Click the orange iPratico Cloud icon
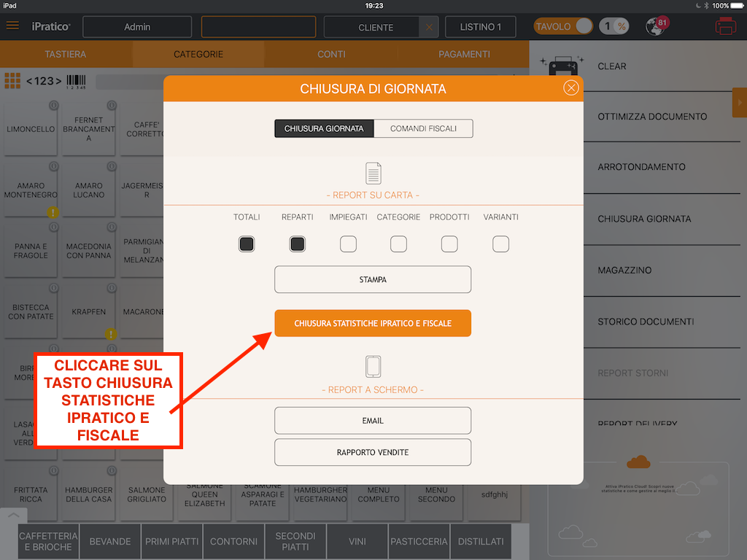Viewport: 747px width, 560px height. 638,462
